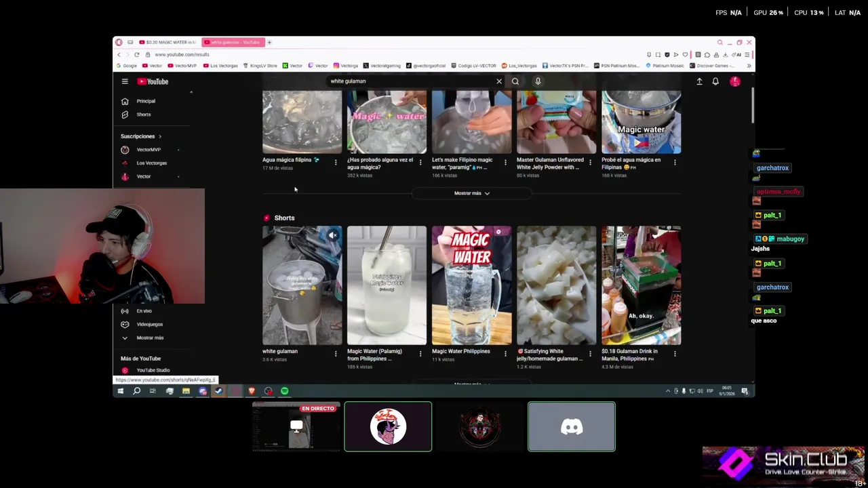Image resolution: width=868 pixels, height=488 pixels.
Task: Open Spotify from the taskbar
Action: click(x=285, y=391)
